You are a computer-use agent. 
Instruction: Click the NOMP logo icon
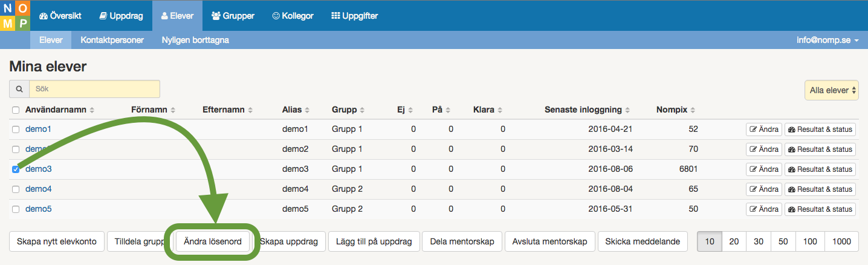(15, 16)
